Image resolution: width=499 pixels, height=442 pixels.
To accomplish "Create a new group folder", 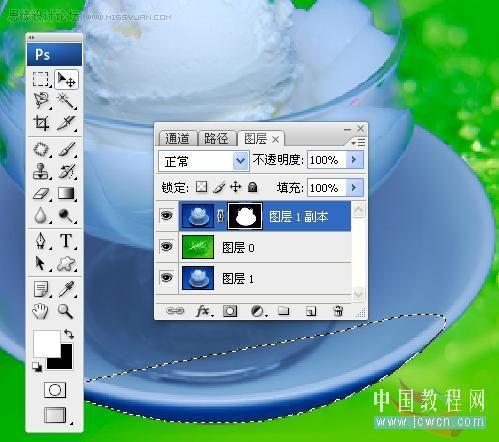I will [284, 311].
